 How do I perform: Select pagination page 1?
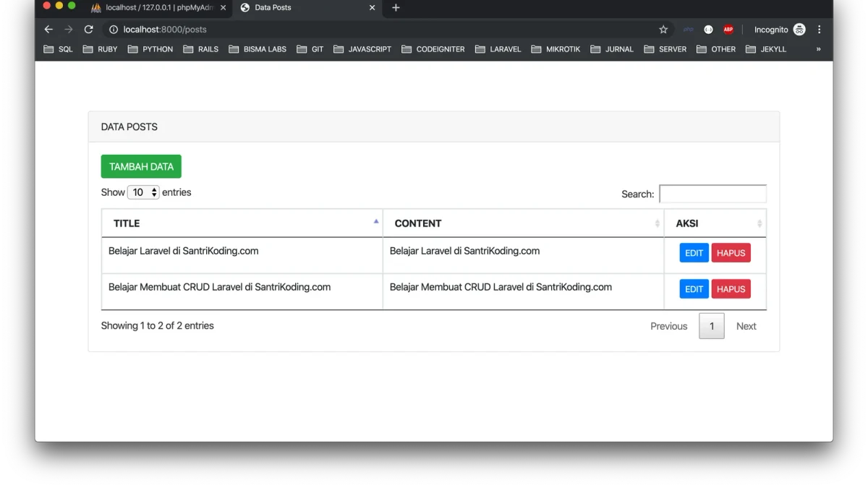tap(712, 326)
